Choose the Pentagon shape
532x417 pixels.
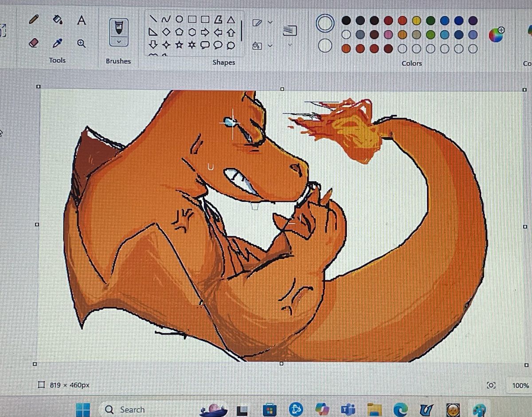coord(179,32)
